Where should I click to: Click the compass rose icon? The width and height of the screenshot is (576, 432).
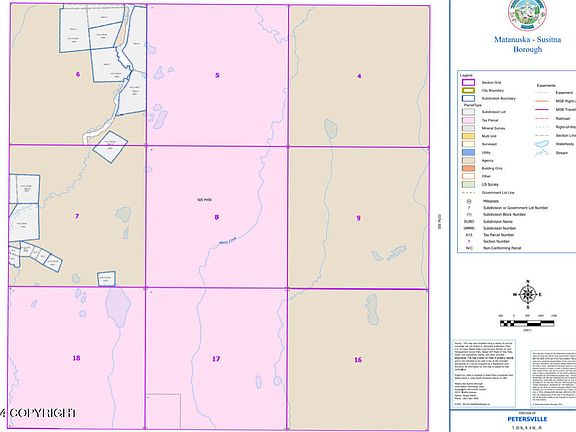pos(528,294)
